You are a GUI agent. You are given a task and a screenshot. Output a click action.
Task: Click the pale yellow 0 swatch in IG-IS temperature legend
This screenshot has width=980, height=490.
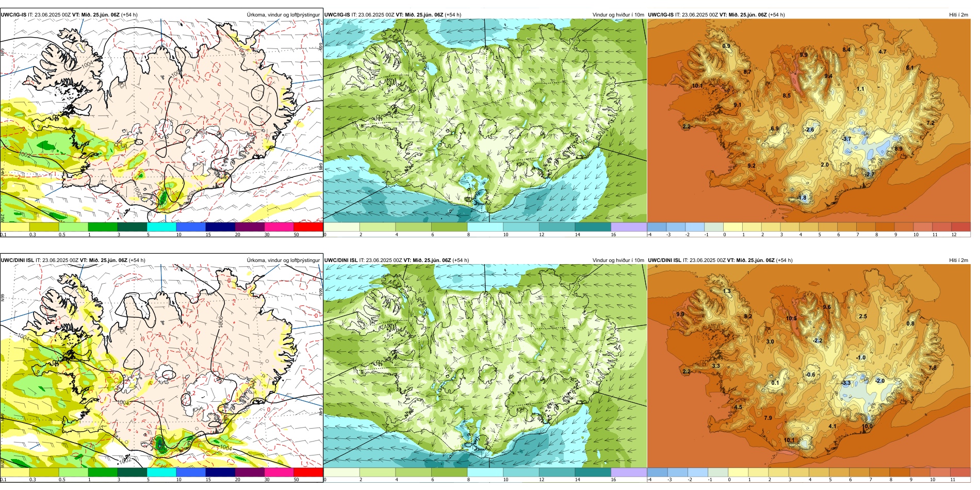[x=733, y=227]
